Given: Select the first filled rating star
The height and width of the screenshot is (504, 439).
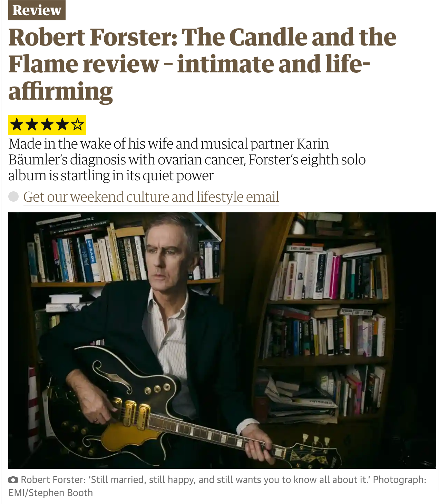Looking at the screenshot, I should (x=17, y=125).
